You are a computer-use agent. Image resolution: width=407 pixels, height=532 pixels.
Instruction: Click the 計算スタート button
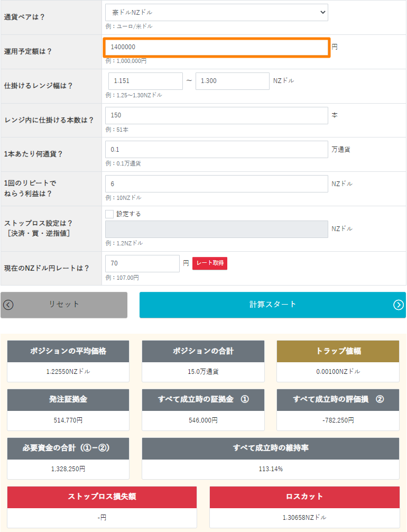[273, 305]
